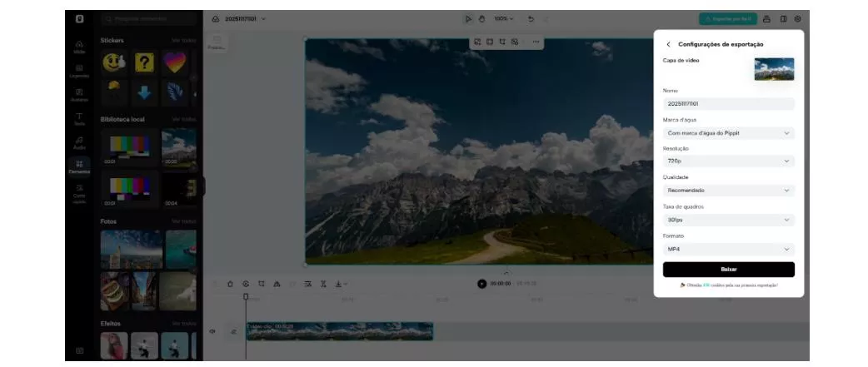Click the Nome input field
The height and width of the screenshot is (367, 868).
728,104
